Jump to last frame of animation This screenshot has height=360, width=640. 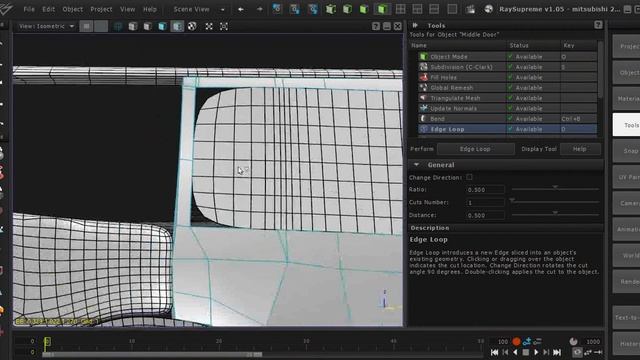pyautogui.click(x=557, y=352)
